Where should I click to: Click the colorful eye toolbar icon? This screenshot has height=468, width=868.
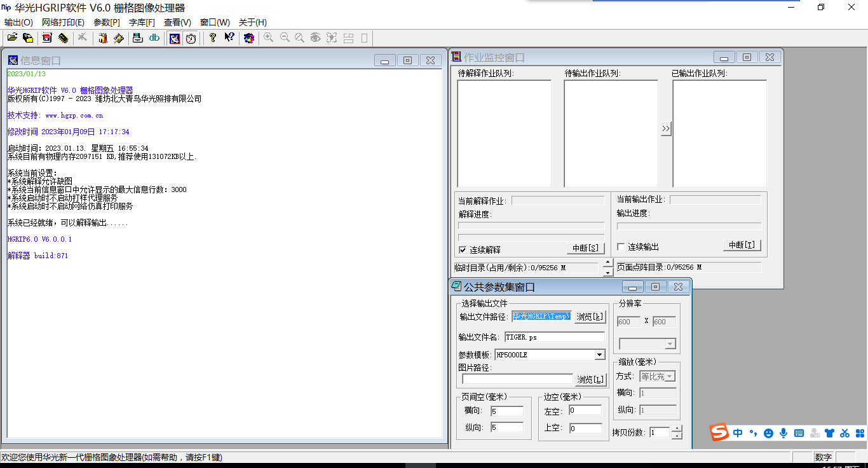249,38
